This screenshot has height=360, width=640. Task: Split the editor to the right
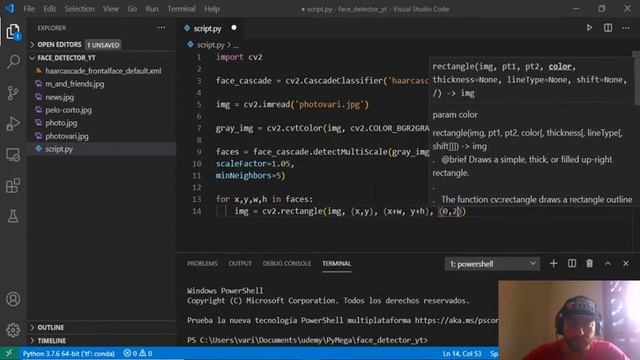[x=608, y=28]
